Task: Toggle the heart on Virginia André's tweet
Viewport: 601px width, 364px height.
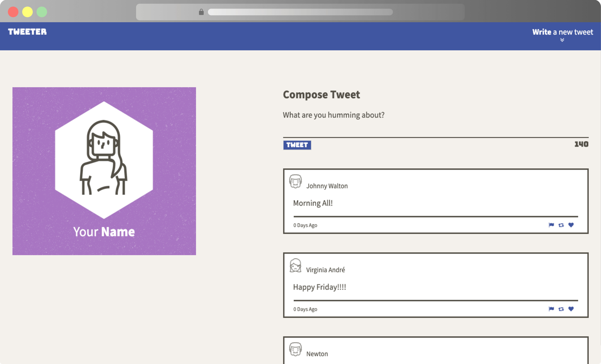Action: (571, 309)
